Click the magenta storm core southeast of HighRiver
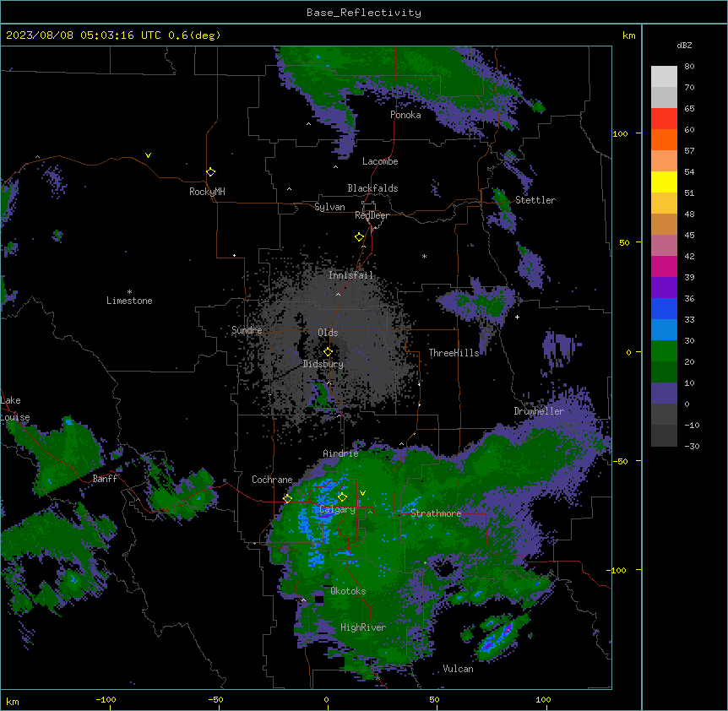The height and width of the screenshot is (711, 728). 507,630
